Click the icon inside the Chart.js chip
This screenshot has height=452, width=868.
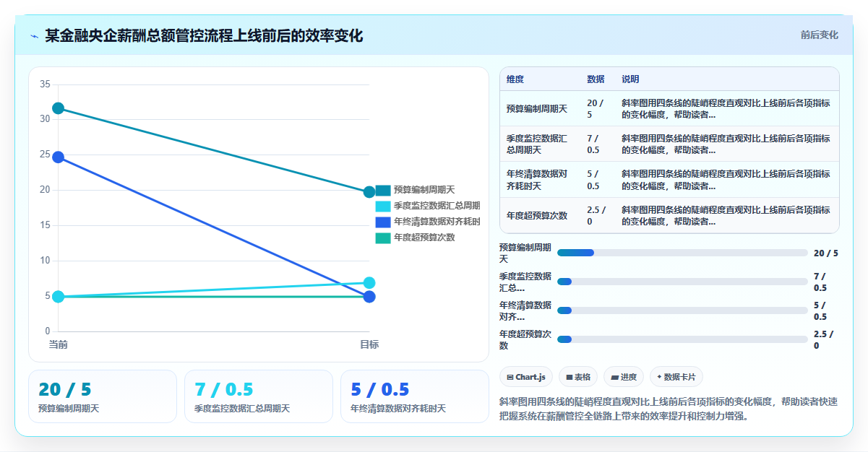(x=511, y=377)
